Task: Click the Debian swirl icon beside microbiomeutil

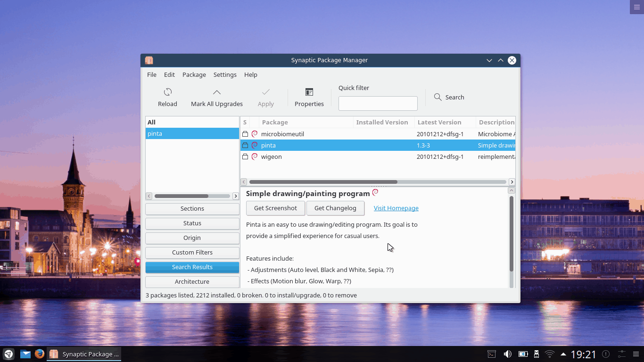Action: click(x=255, y=134)
